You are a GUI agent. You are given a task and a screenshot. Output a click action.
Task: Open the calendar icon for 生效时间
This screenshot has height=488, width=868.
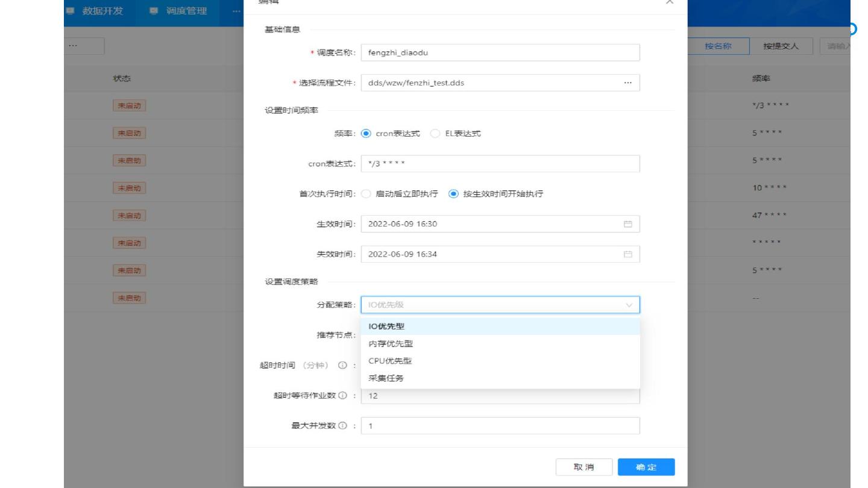(x=627, y=224)
